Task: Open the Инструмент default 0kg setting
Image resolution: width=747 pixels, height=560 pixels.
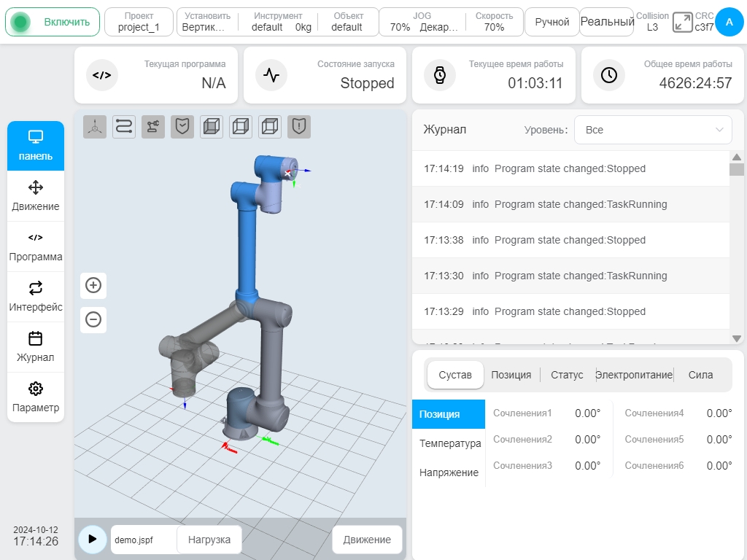Action: (x=278, y=22)
